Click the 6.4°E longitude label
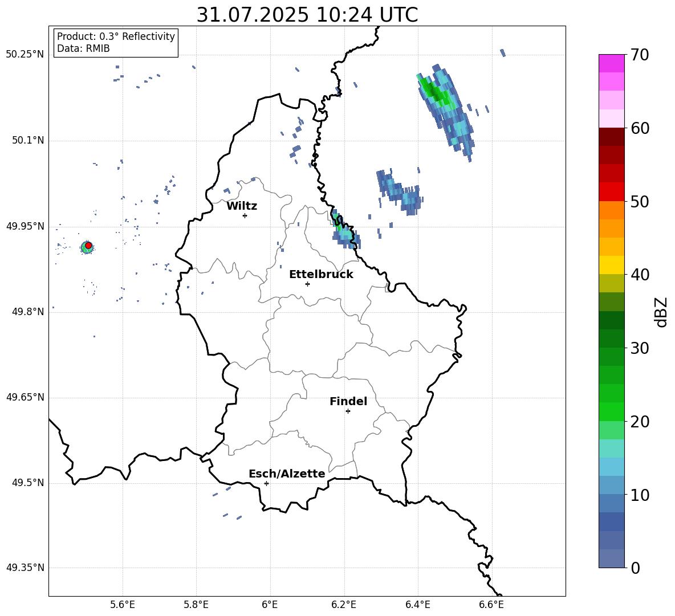This screenshot has height=616, width=675. click(x=417, y=605)
